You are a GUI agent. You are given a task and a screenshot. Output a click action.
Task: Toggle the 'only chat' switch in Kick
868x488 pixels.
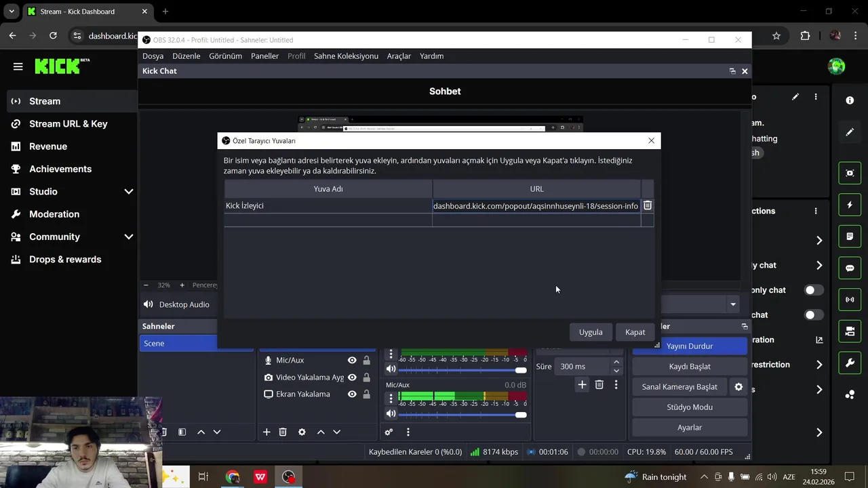(814, 290)
